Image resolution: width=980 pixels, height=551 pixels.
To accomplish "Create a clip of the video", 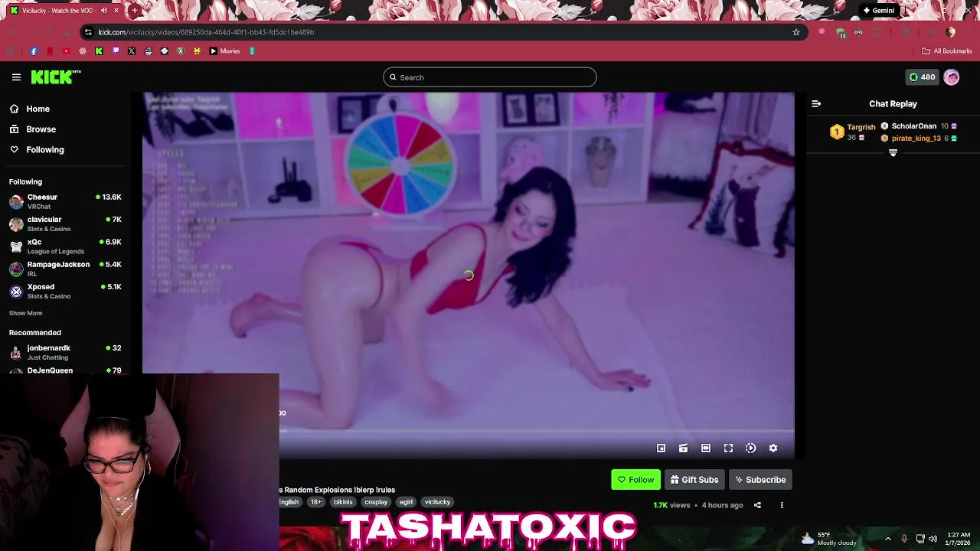I will tap(683, 448).
